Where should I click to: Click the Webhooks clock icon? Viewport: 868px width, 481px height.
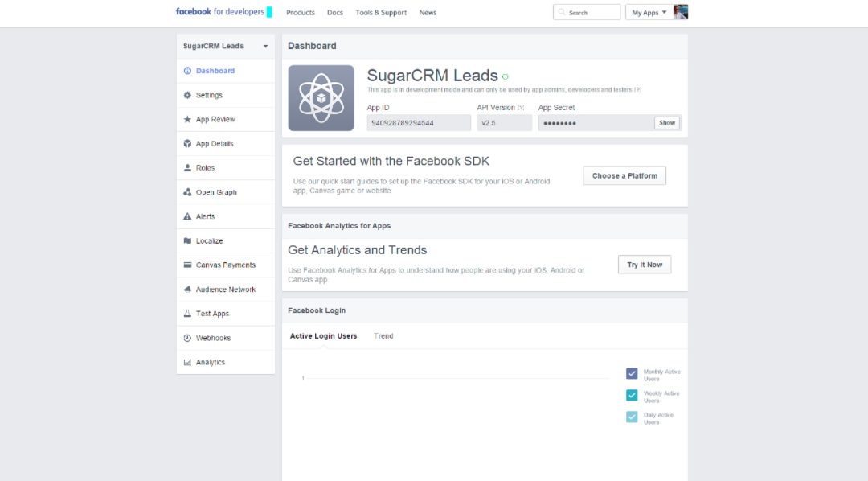pos(187,338)
